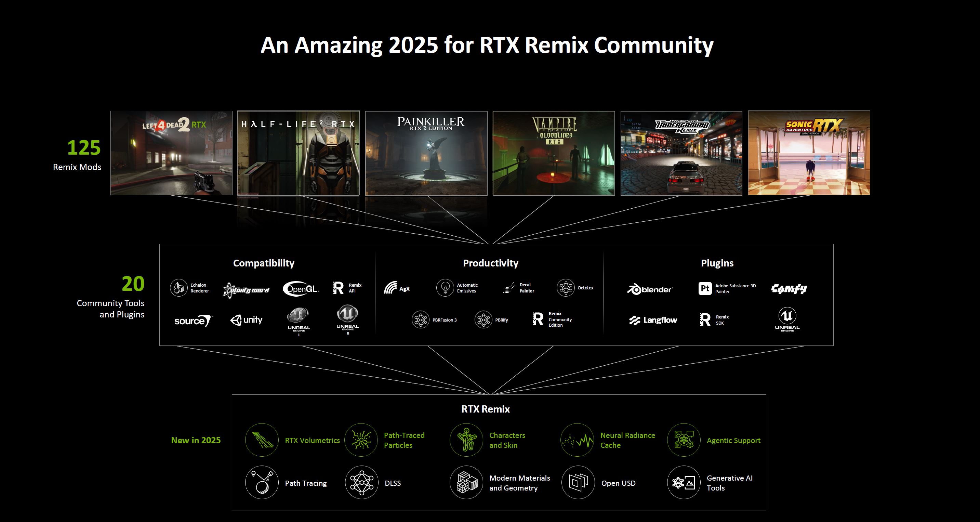980x522 pixels.
Task: Click the Productivity section heading
Action: coord(490,263)
